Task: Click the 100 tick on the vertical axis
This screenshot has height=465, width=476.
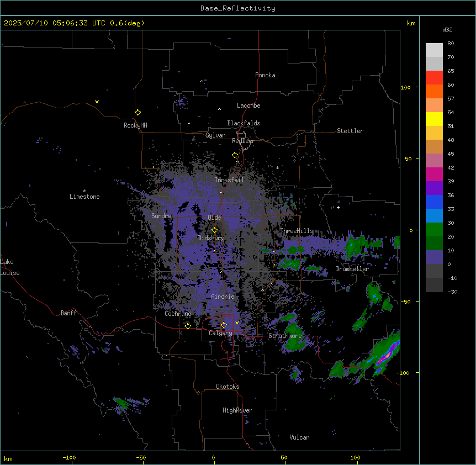Action: pos(405,87)
